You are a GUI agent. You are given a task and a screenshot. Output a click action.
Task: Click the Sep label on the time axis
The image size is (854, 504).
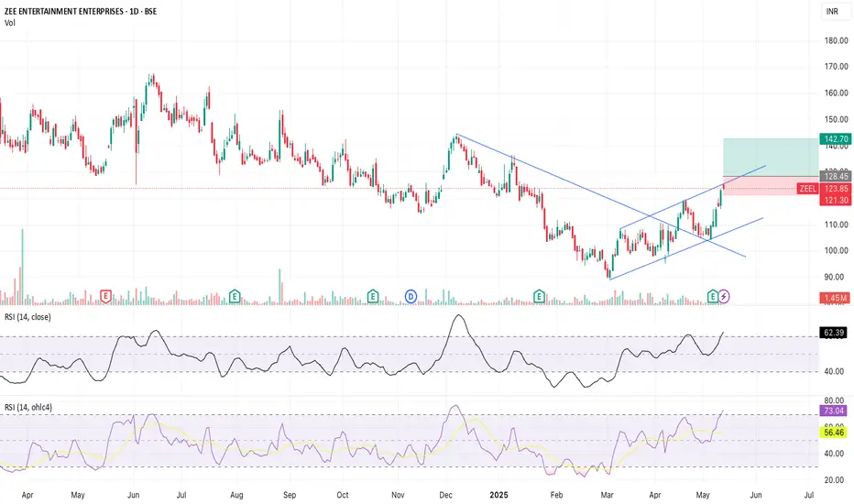290,495
